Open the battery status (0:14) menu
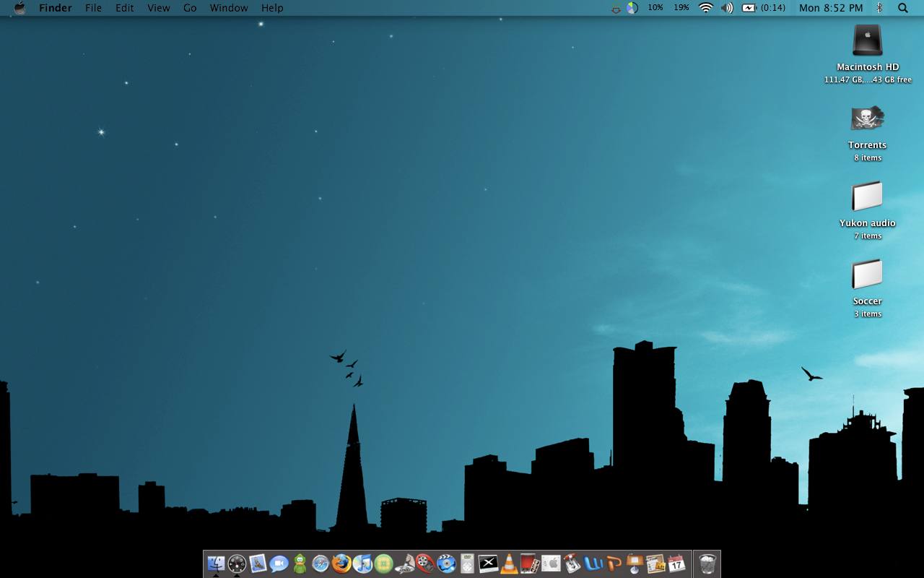 pos(764,8)
